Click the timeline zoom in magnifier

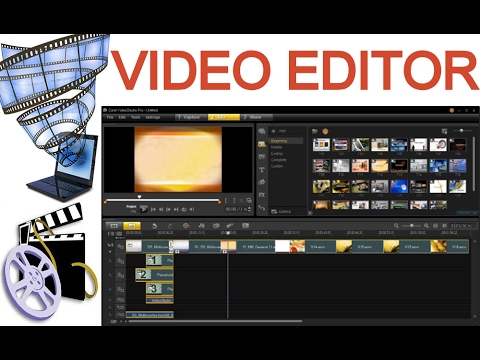(426, 226)
